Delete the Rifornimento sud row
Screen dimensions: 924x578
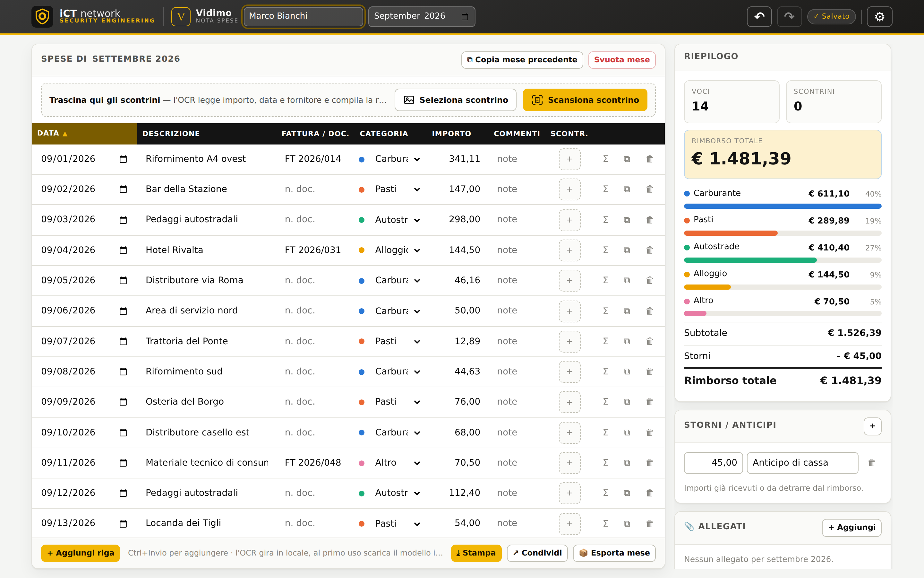(649, 372)
